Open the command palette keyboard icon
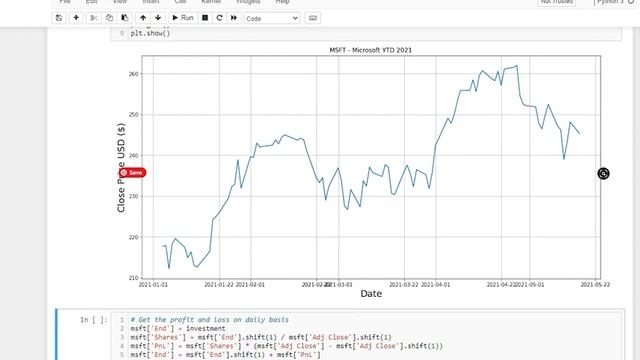 (313, 18)
